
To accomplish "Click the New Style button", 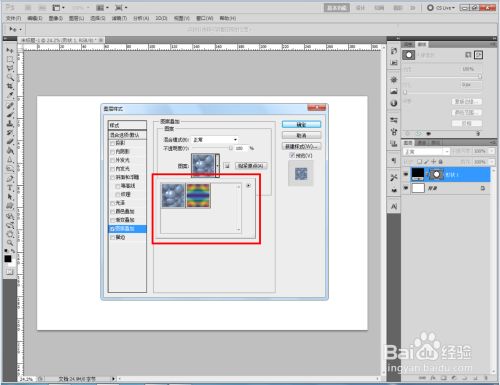I will tap(301, 146).
